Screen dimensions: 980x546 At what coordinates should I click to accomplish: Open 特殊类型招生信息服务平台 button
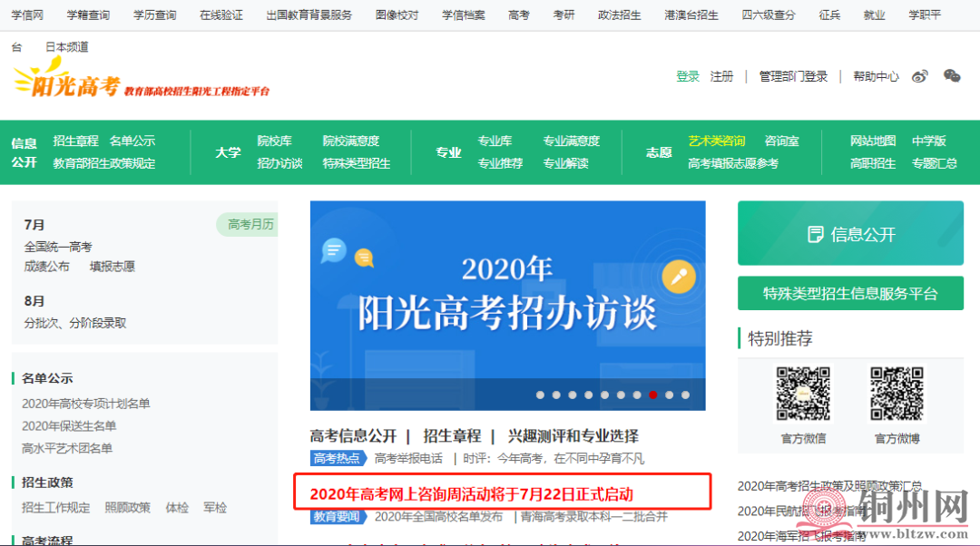coord(850,294)
